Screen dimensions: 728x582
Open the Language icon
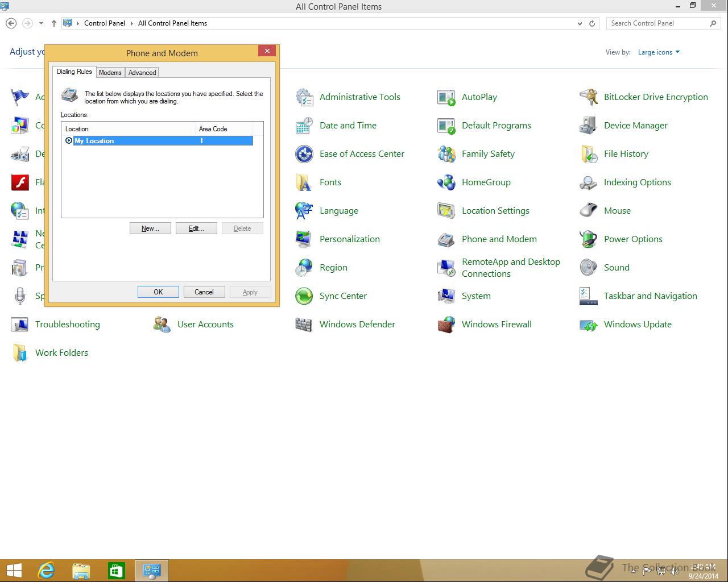[304, 211]
